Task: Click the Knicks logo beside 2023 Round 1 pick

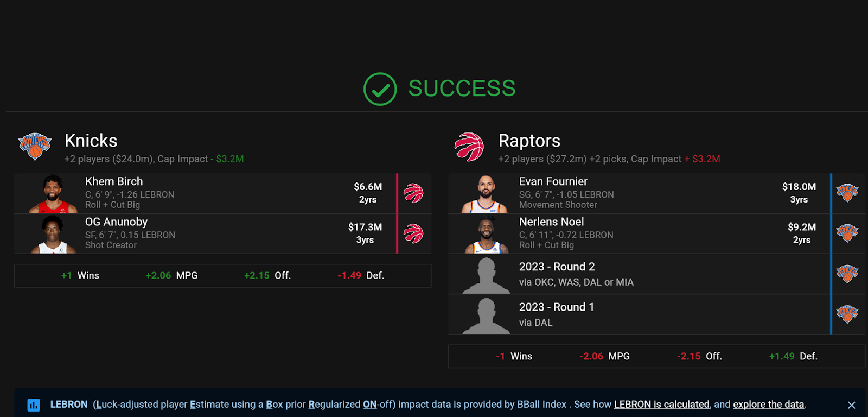Action: coord(847,314)
